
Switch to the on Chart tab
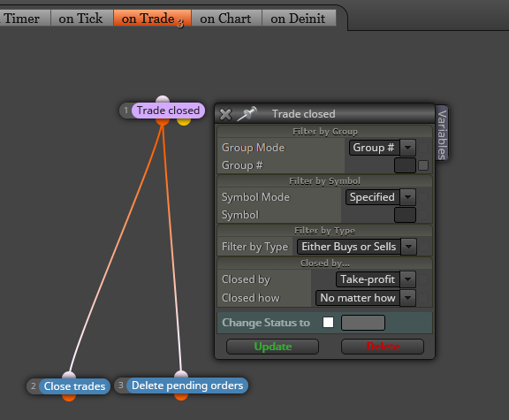(x=226, y=19)
